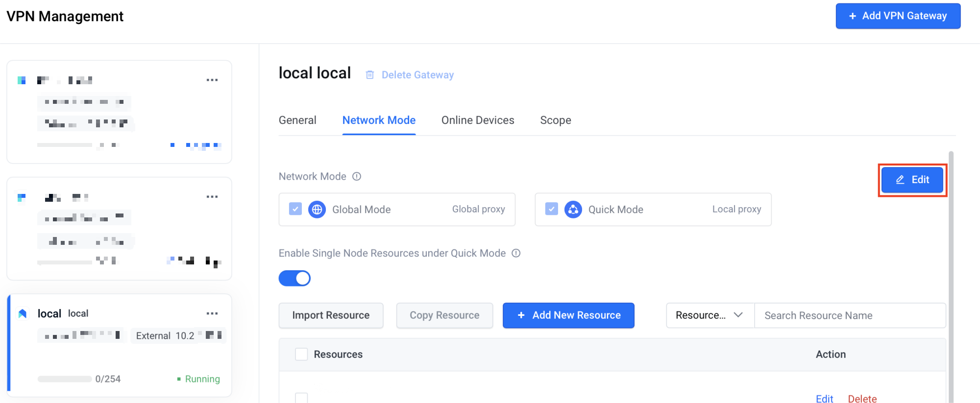Go to the Scope tab
980x403 pixels.
tap(556, 120)
